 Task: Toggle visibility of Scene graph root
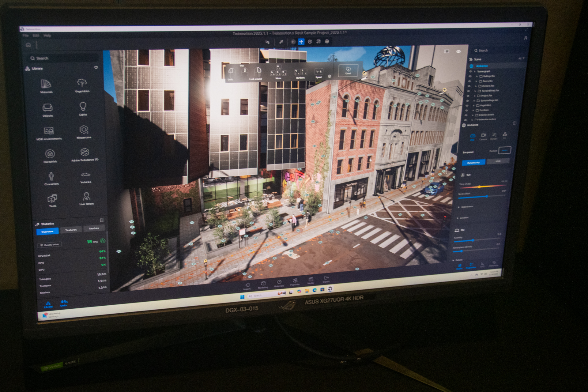(x=471, y=71)
